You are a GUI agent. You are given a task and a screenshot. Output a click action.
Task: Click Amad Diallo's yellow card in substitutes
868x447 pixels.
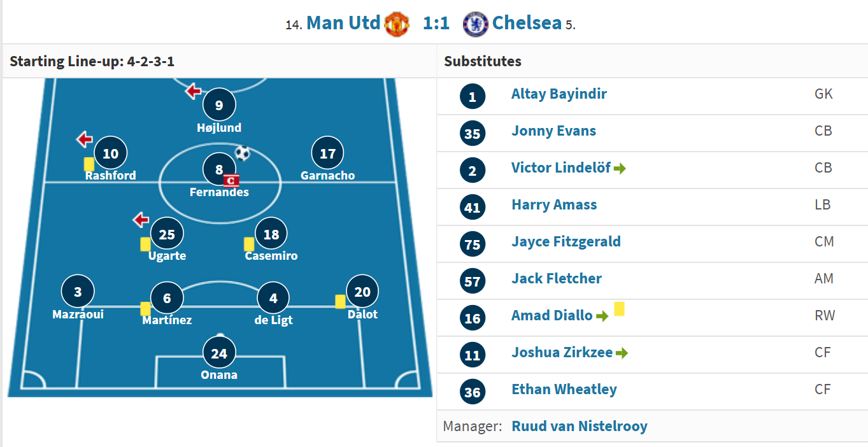619,309
